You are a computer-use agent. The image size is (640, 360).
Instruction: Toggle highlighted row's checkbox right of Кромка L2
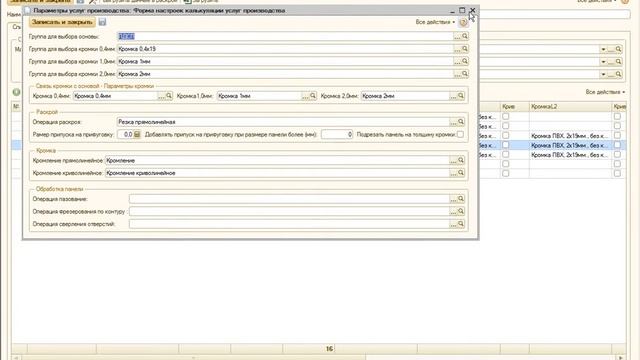(617, 145)
